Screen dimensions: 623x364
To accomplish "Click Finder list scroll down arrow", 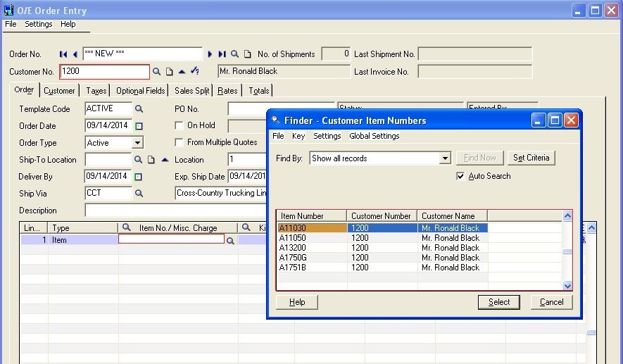I will click(x=567, y=286).
